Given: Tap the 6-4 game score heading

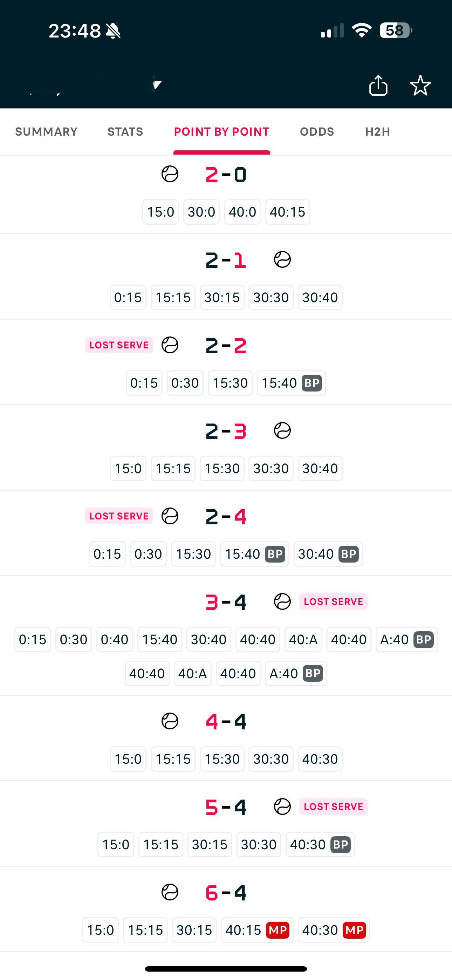Looking at the screenshot, I should click(x=226, y=892).
